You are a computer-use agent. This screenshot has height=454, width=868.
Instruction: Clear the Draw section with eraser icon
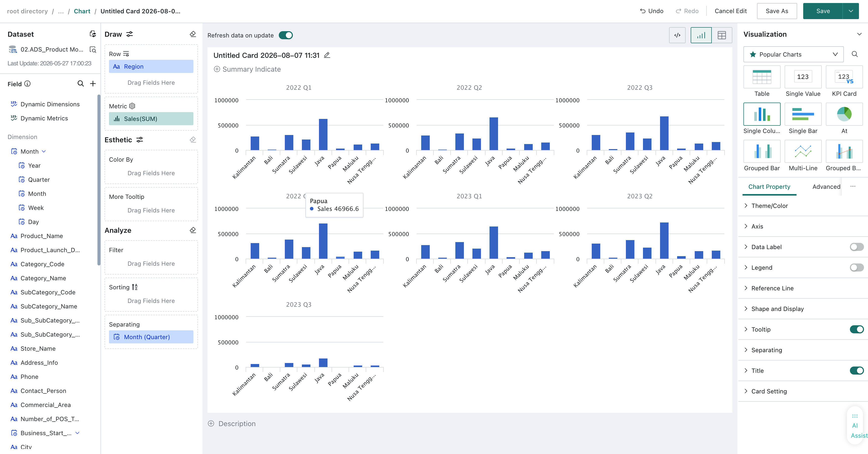pos(193,34)
